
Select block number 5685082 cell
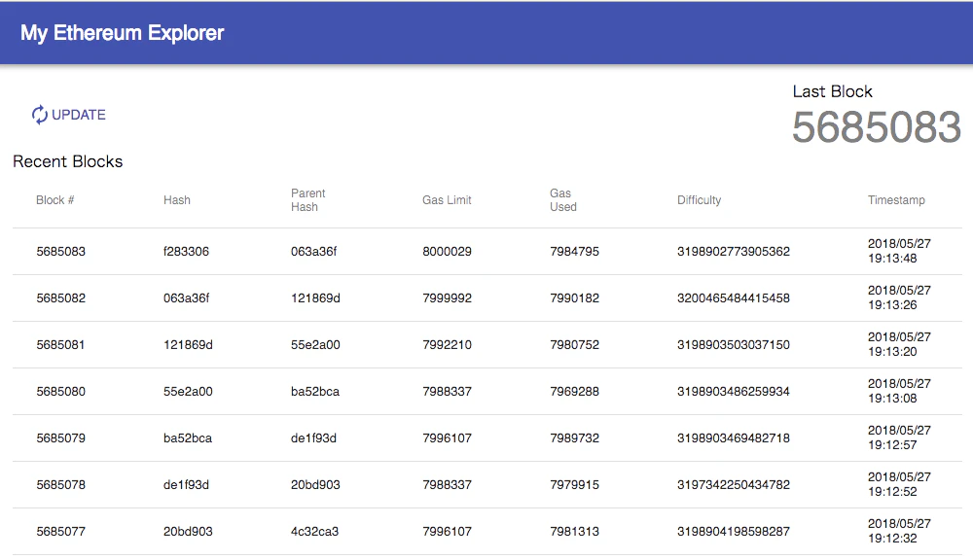[60, 297]
